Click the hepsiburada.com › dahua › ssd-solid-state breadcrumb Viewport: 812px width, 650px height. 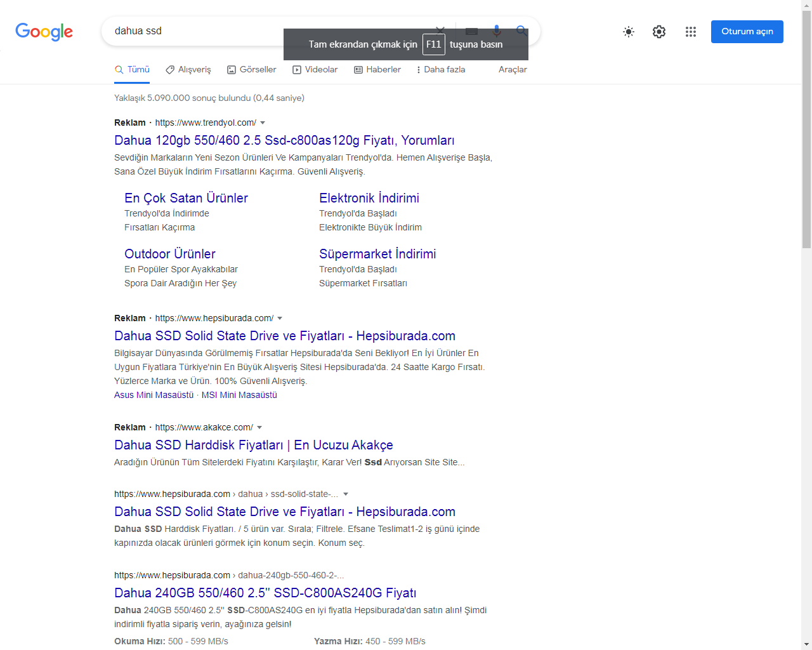pos(226,494)
